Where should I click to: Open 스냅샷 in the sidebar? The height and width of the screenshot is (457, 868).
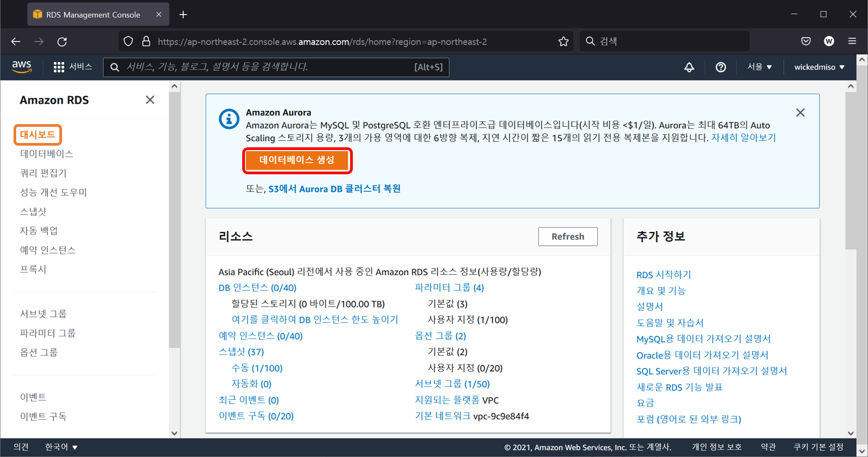tap(33, 212)
